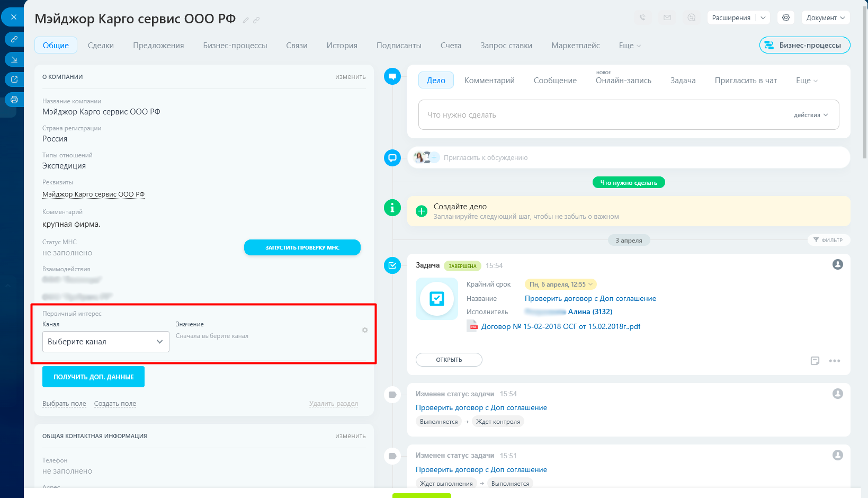The height and width of the screenshot is (498, 868).
Task: Select the Задача timeline tab
Action: point(683,81)
